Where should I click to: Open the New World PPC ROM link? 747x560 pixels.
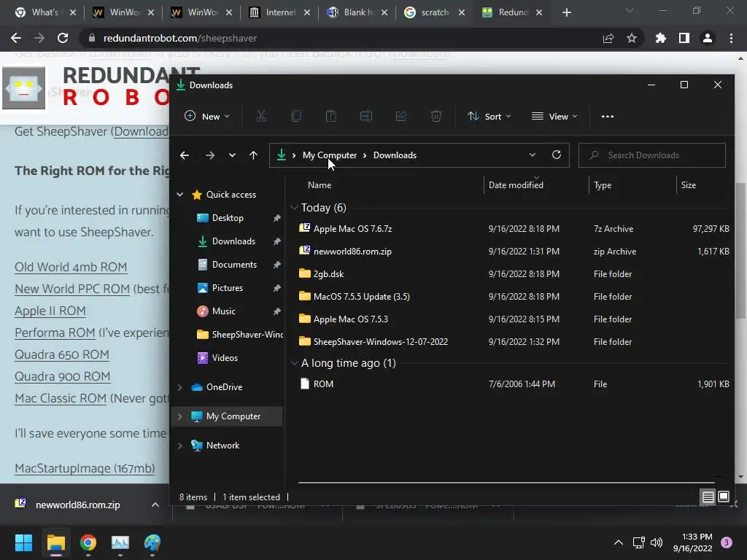(72, 289)
